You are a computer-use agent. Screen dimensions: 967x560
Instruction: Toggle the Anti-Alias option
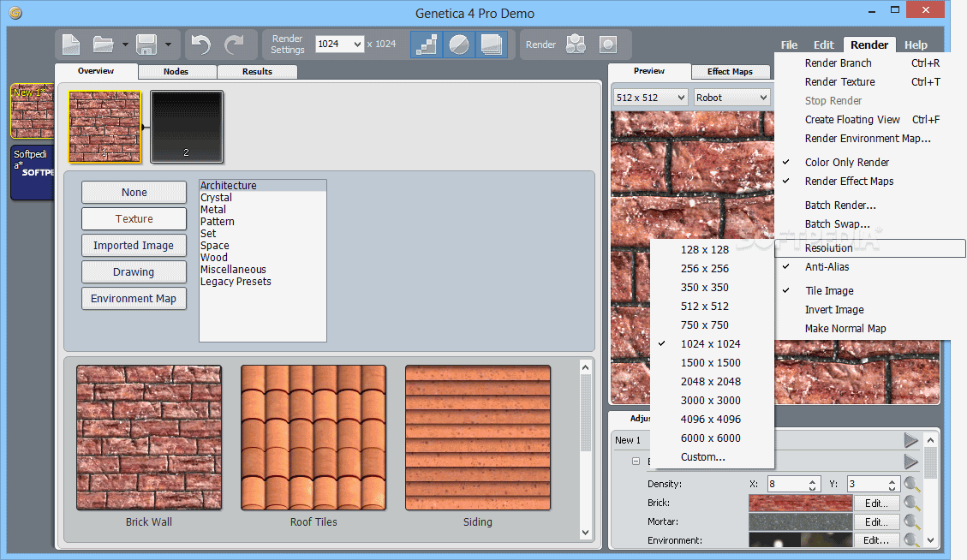click(x=827, y=267)
